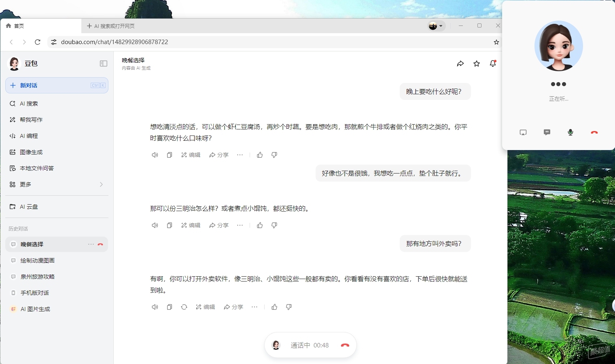The image size is (615, 364).
Task: Copy the 外卖软件 reply
Action: pyautogui.click(x=170, y=307)
